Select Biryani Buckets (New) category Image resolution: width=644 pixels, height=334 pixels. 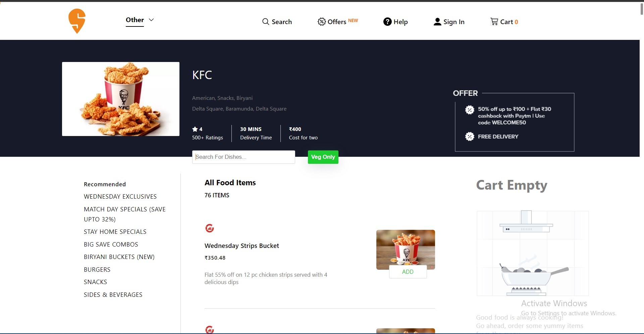(x=119, y=257)
